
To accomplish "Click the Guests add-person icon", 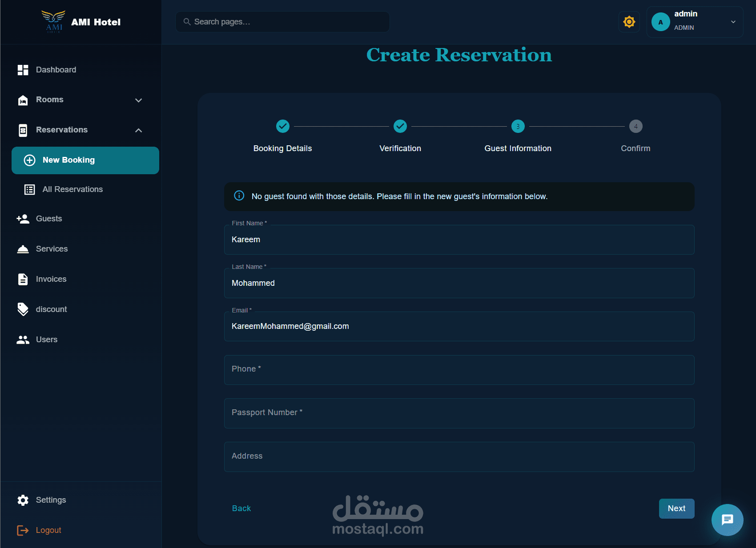I will (23, 219).
